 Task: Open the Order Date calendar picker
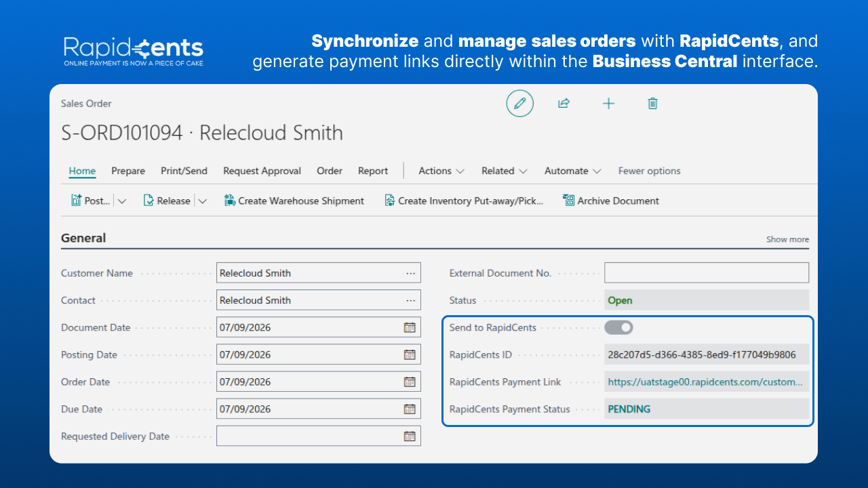tap(410, 382)
